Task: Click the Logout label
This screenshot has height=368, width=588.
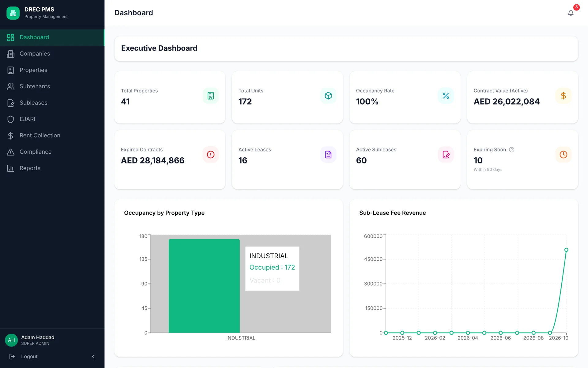Action: pyautogui.click(x=29, y=356)
